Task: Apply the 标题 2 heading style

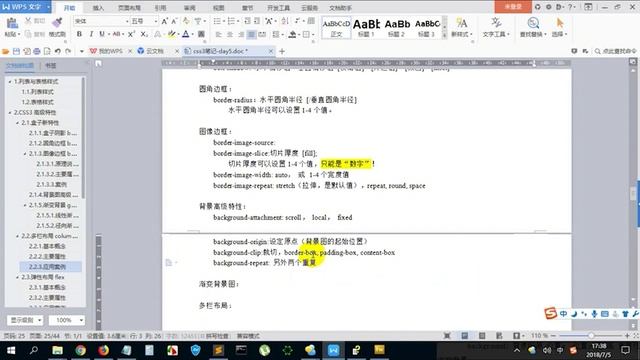Action: pyautogui.click(x=397, y=28)
